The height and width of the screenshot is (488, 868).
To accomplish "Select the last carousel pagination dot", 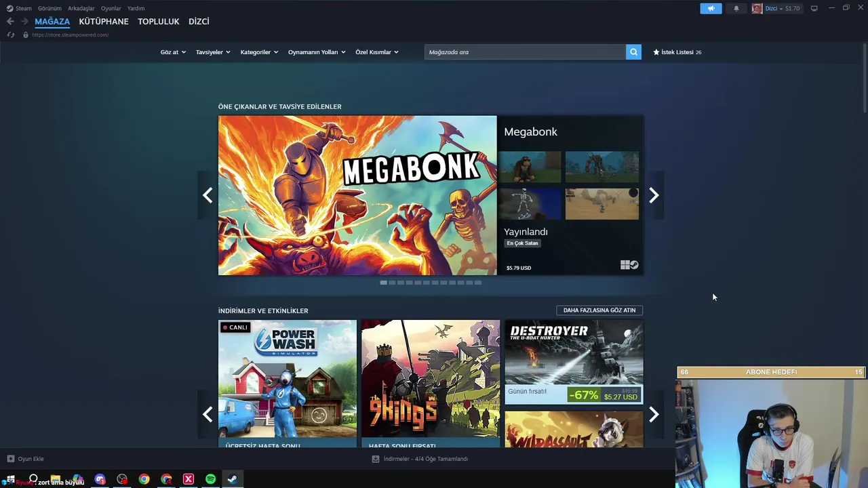I will (478, 283).
